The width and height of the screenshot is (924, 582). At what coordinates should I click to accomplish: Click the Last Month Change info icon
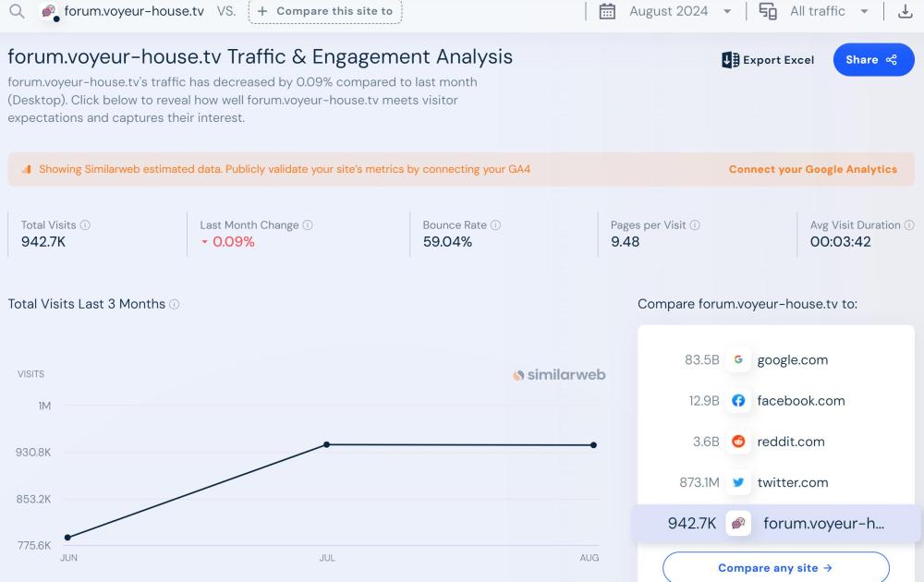pyautogui.click(x=308, y=225)
